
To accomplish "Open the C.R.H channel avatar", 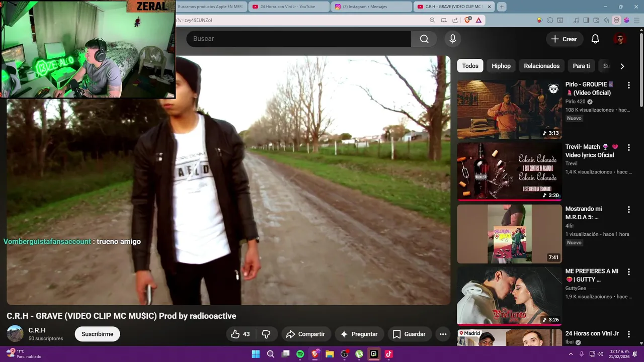I will tap(15, 333).
